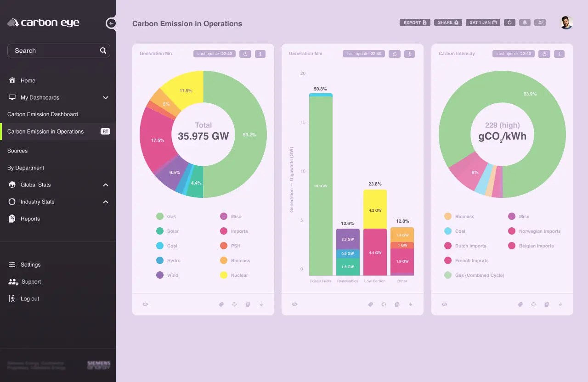Download the Carbon Intensity chart

pos(560,304)
